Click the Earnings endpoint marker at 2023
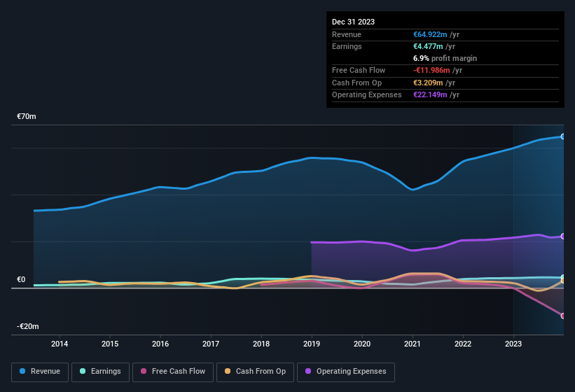575x392 pixels. [x=562, y=278]
